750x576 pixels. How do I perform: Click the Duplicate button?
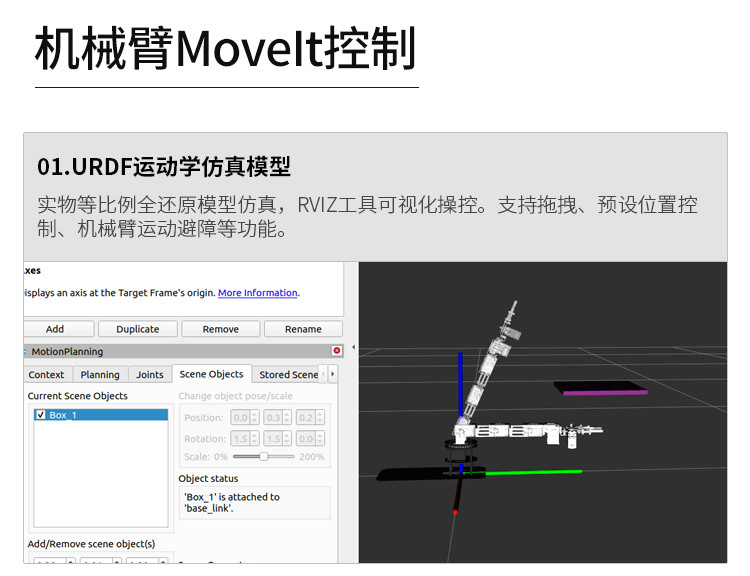(138, 329)
